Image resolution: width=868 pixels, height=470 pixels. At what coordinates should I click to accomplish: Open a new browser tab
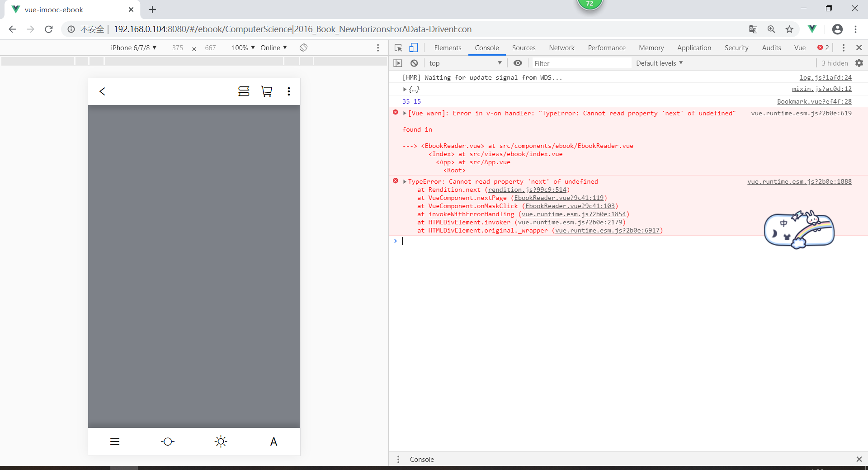coord(153,9)
